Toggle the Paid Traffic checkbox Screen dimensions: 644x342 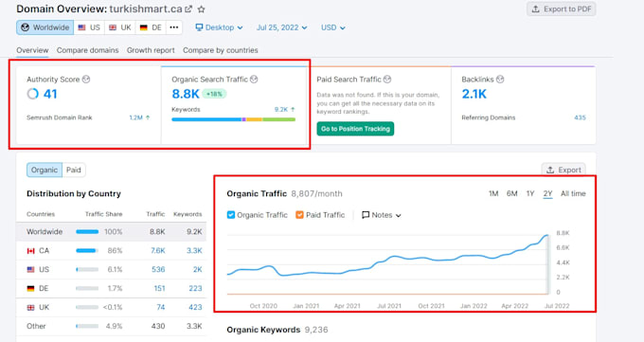pos(299,215)
